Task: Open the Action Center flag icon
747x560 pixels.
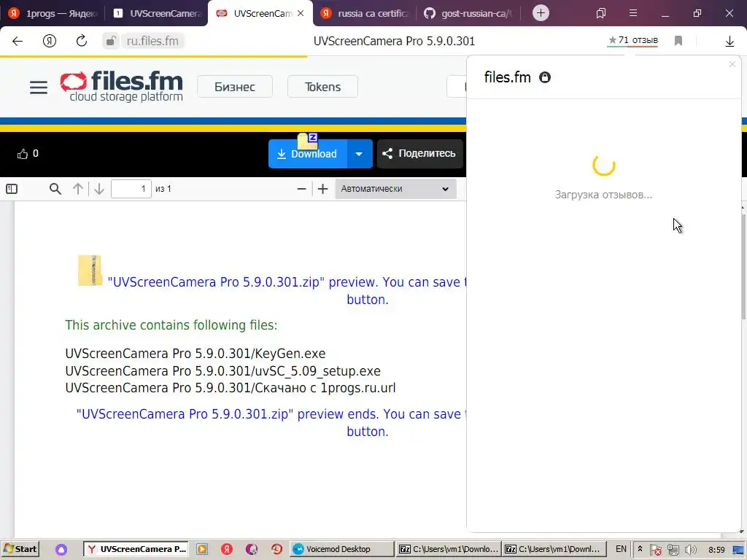Action: 656,550
